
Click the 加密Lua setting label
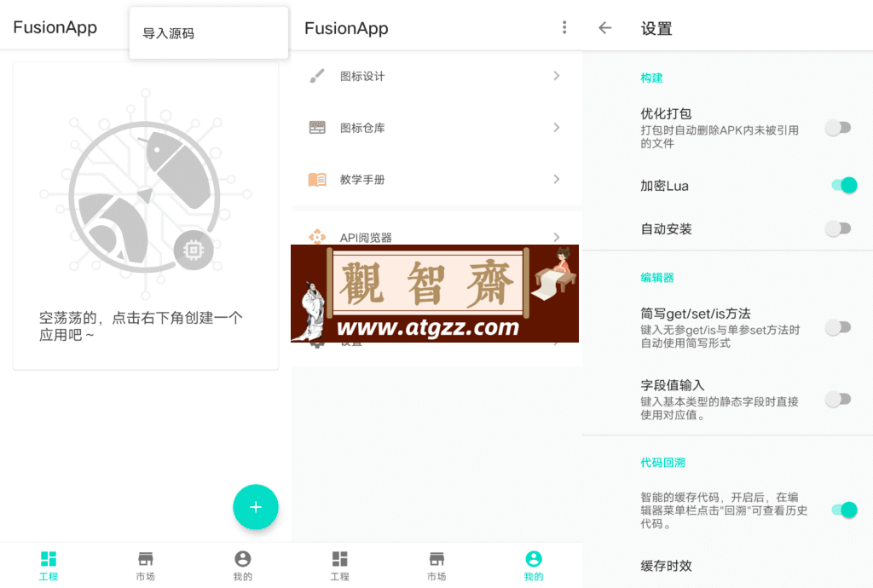(x=664, y=186)
